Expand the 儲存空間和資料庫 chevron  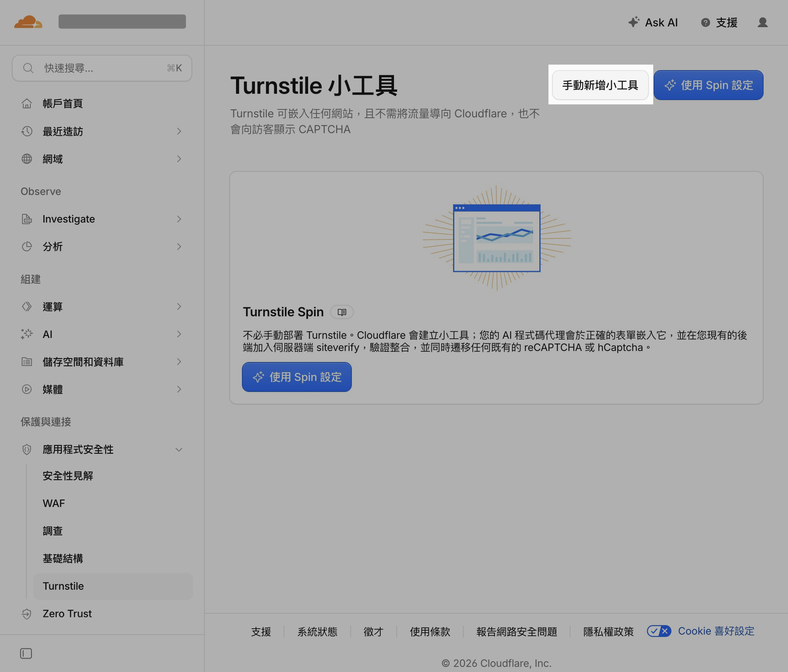179,362
